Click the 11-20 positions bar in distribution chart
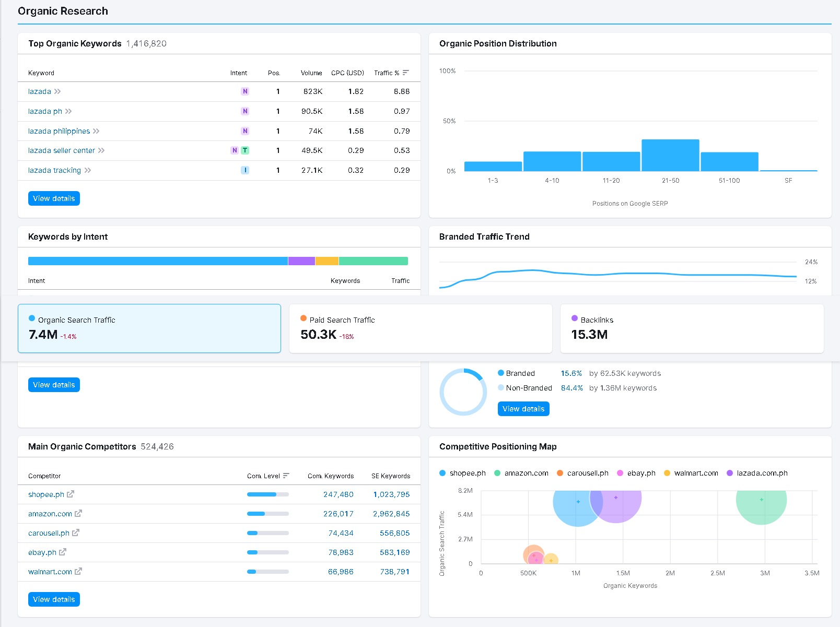840x627 pixels. pos(611,161)
